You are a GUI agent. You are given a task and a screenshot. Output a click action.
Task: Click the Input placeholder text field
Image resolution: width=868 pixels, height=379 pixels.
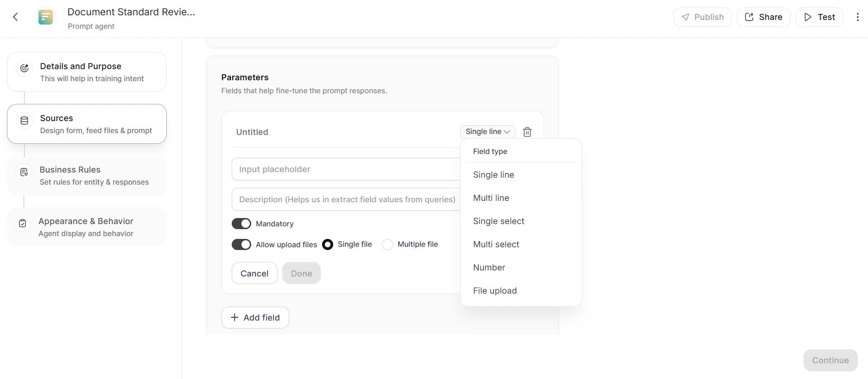pyautogui.click(x=345, y=169)
